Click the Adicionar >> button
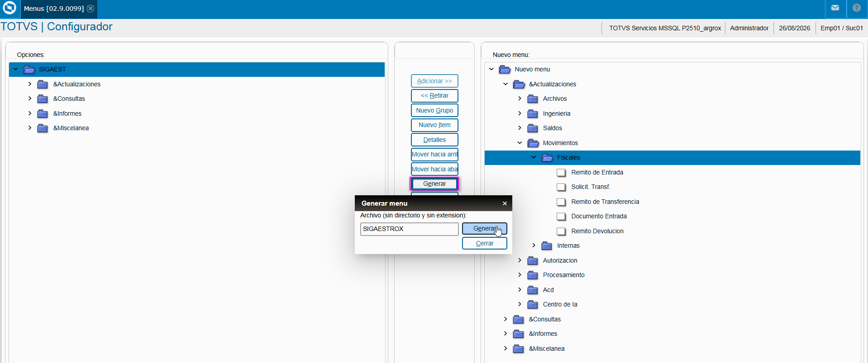This screenshot has width=868, height=363. coord(434,81)
